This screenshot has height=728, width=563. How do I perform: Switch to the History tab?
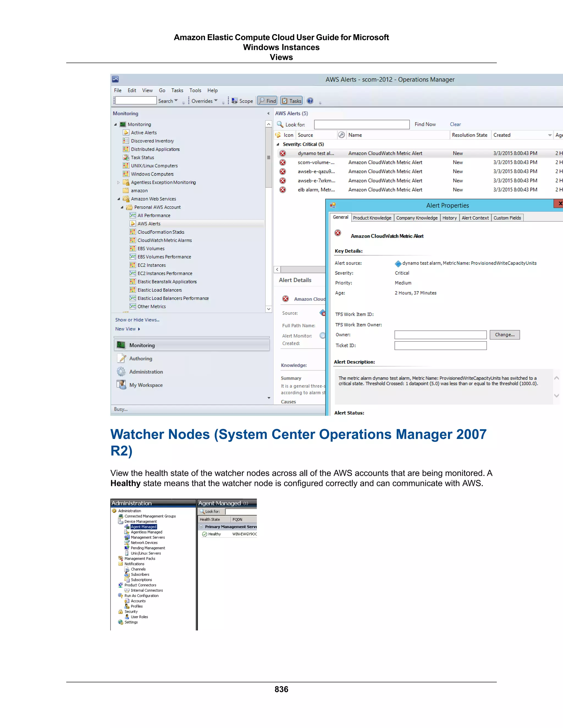click(x=449, y=218)
